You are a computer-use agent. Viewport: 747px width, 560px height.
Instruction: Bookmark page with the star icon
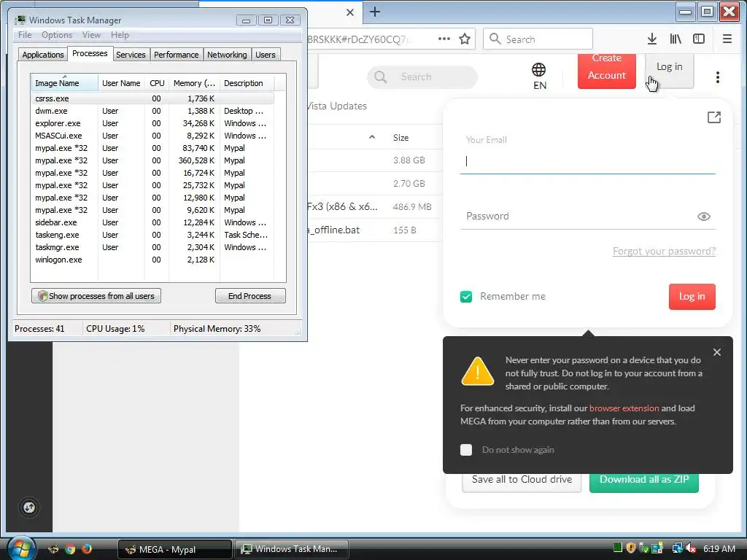(465, 39)
